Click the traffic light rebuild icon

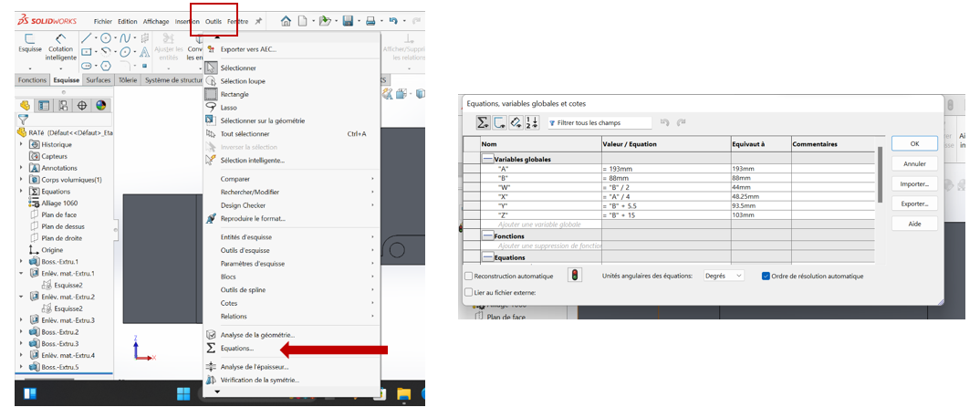[574, 275]
